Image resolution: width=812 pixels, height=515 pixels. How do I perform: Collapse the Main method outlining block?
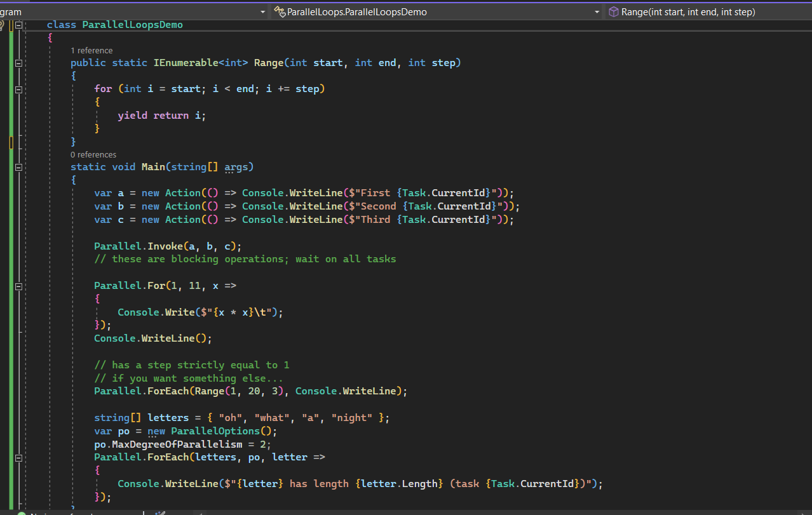[x=18, y=167]
